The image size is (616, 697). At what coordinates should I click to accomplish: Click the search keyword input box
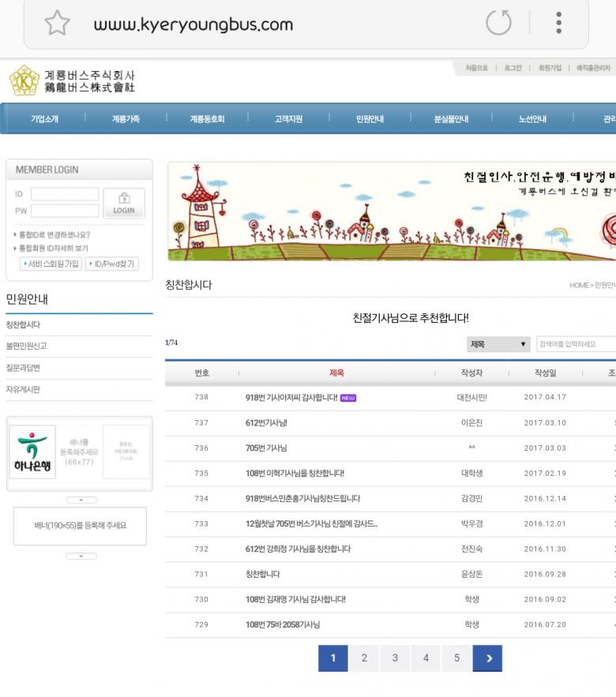point(575,344)
